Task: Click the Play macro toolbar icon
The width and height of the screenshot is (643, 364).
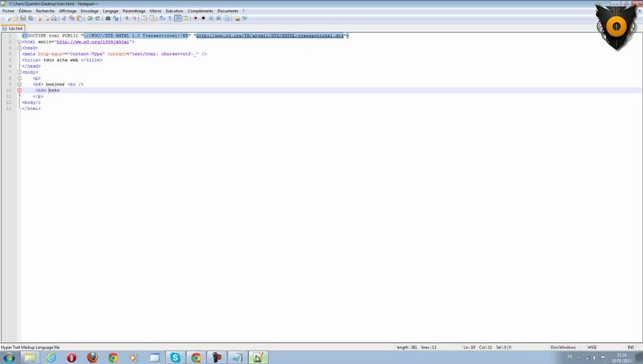Action: (x=211, y=18)
